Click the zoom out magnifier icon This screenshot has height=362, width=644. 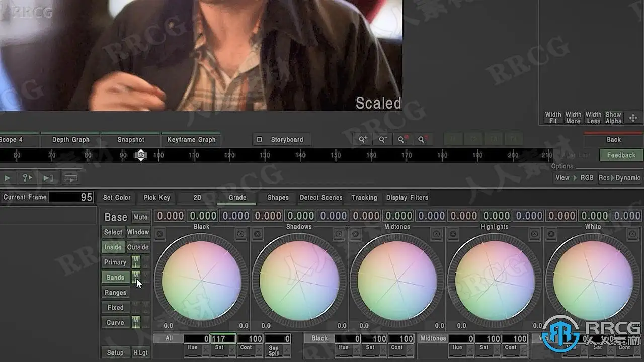tap(382, 140)
